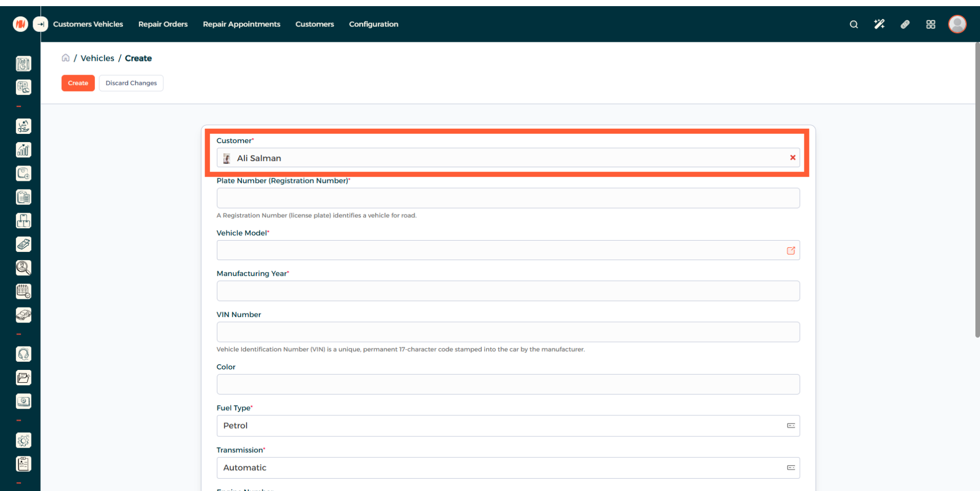Open the calendar icon in sidebar
Viewport: 980px width, 491px height.
[23, 291]
